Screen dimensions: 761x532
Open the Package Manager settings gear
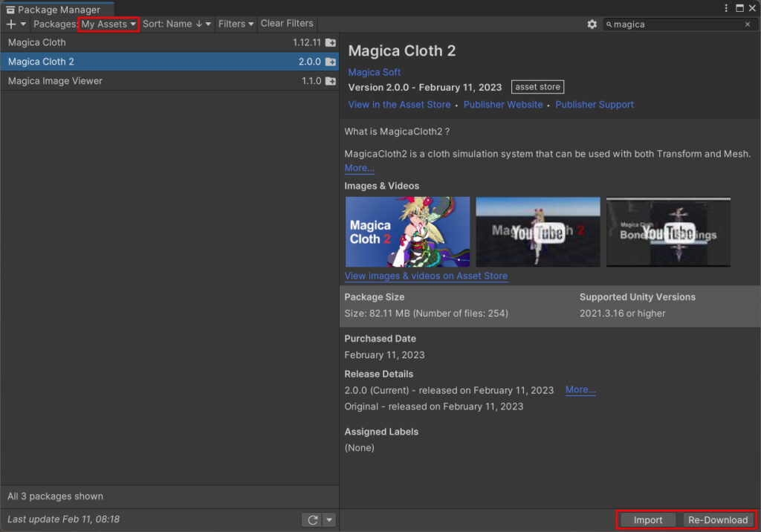pos(592,24)
